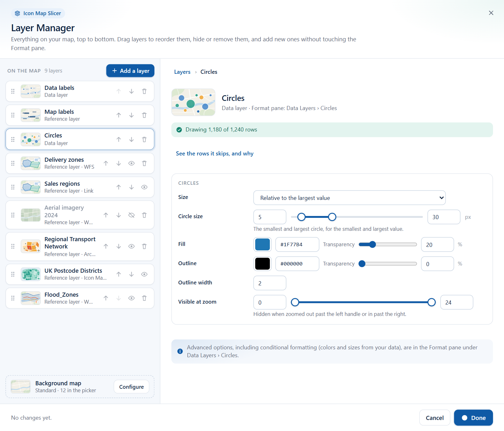Configure the Background map
The height and width of the screenshot is (431, 504).
point(131,387)
